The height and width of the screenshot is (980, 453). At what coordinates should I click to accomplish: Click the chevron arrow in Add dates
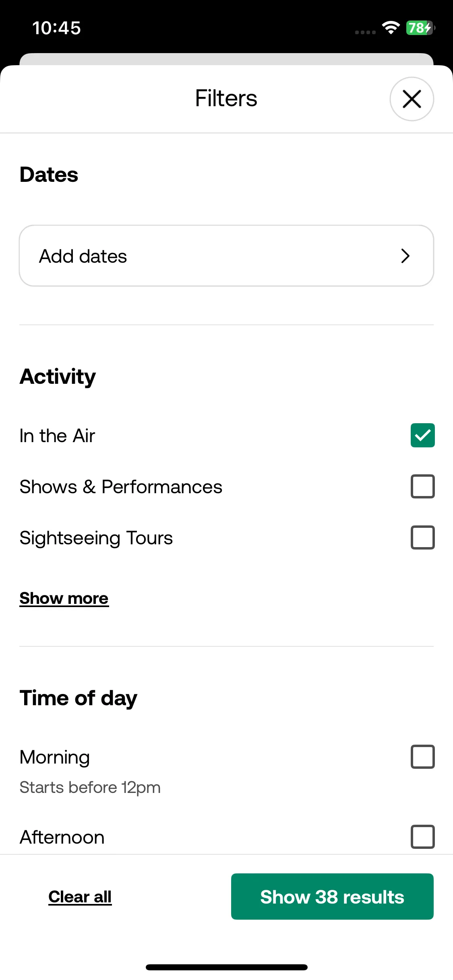pos(405,256)
